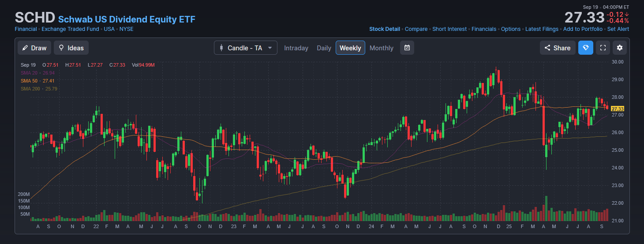Open the Ideas lightbulb button

pos(71,48)
